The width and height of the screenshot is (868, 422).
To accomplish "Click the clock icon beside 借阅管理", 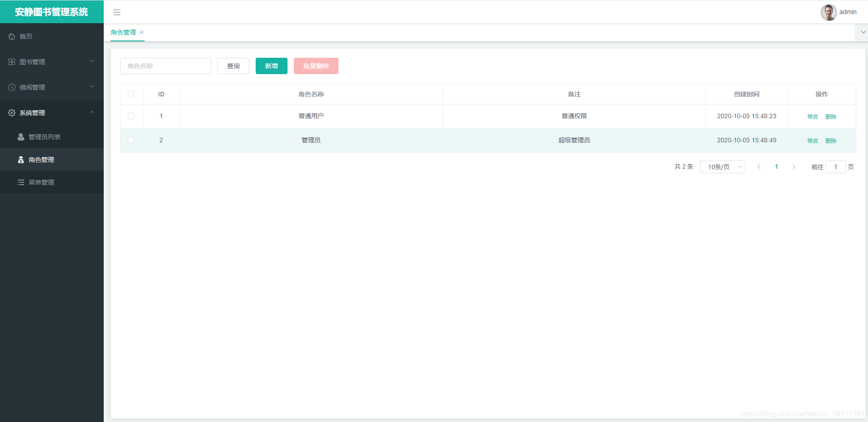I will point(12,87).
